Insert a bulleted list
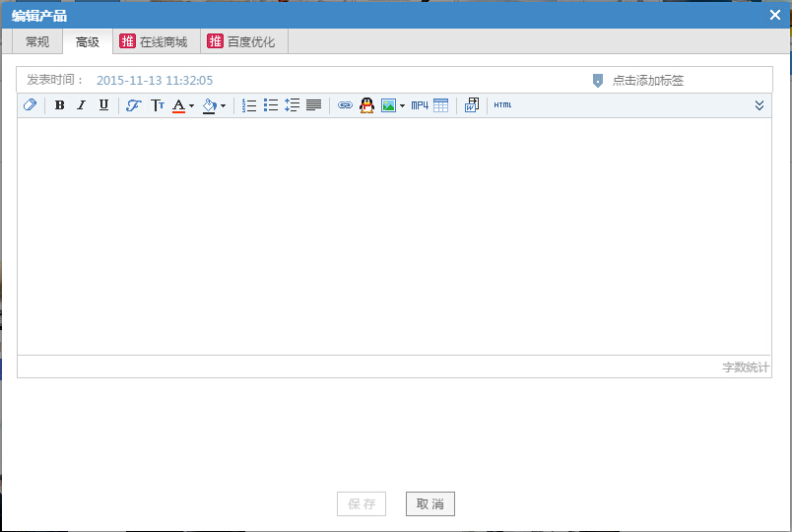The height and width of the screenshot is (532, 792). click(271, 105)
